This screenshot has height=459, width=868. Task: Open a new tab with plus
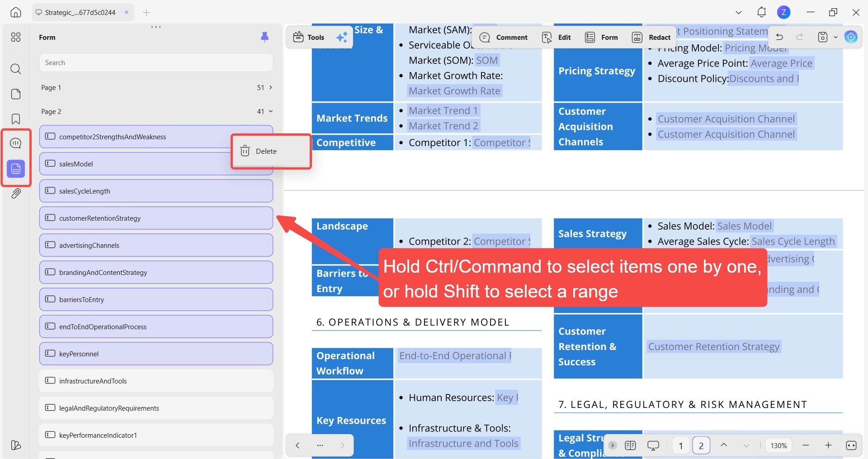pos(146,12)
